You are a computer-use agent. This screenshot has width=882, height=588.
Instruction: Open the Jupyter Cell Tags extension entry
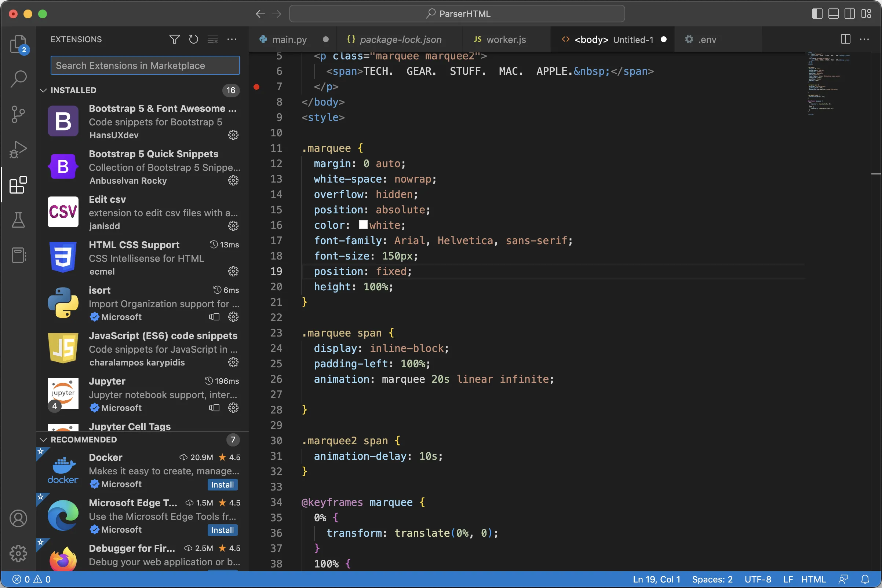click(143, 426)
